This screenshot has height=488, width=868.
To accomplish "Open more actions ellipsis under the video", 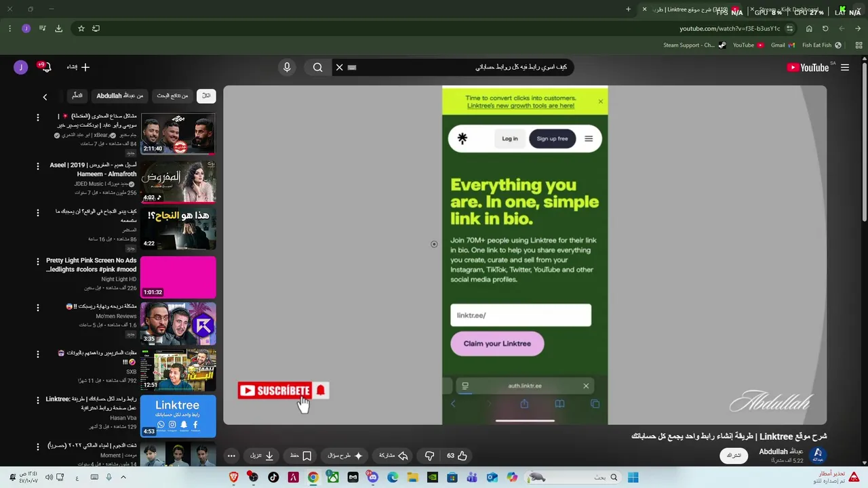I will [231, 455].
